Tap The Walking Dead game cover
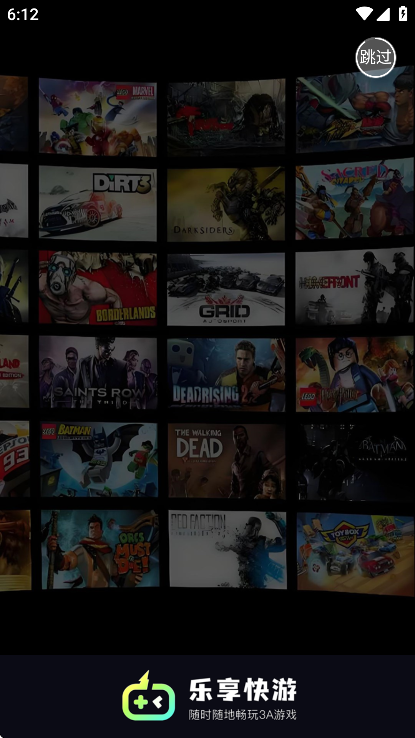This screenshot has width=415, height=738. (x=227, y=461)
